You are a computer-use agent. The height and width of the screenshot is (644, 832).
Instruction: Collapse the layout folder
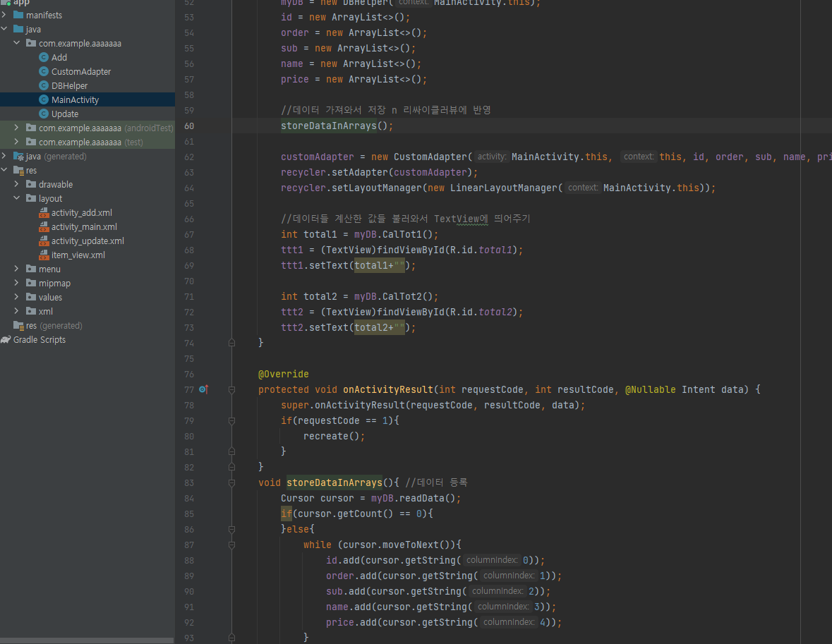click(x=16, y=198)
